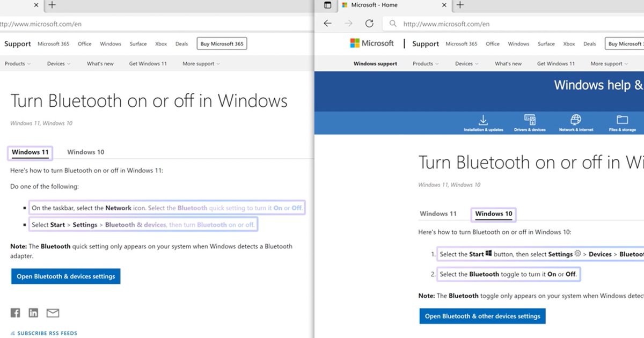Open Windows nav link in right browser window

click(x=518, y=44)
